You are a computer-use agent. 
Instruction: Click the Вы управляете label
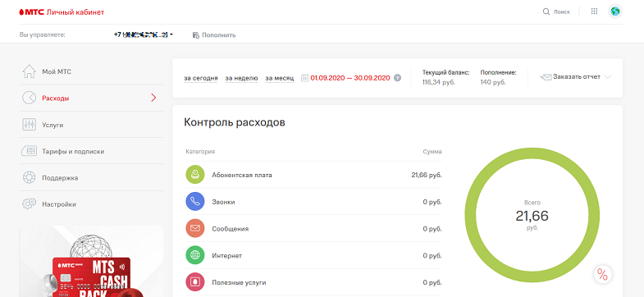pyautogui.click(x=43, y=35)
